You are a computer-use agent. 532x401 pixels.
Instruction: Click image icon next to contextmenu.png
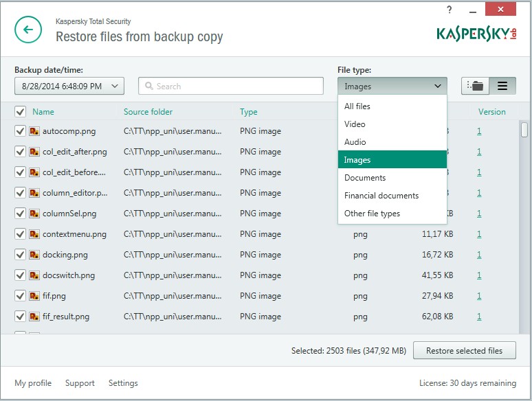(34, 234)
